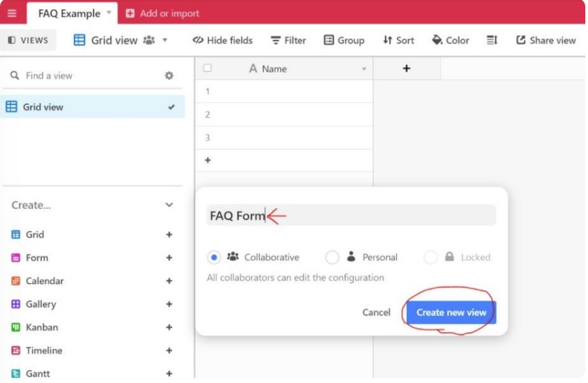
Task: Add a new Gallery view
Action: 169,304
